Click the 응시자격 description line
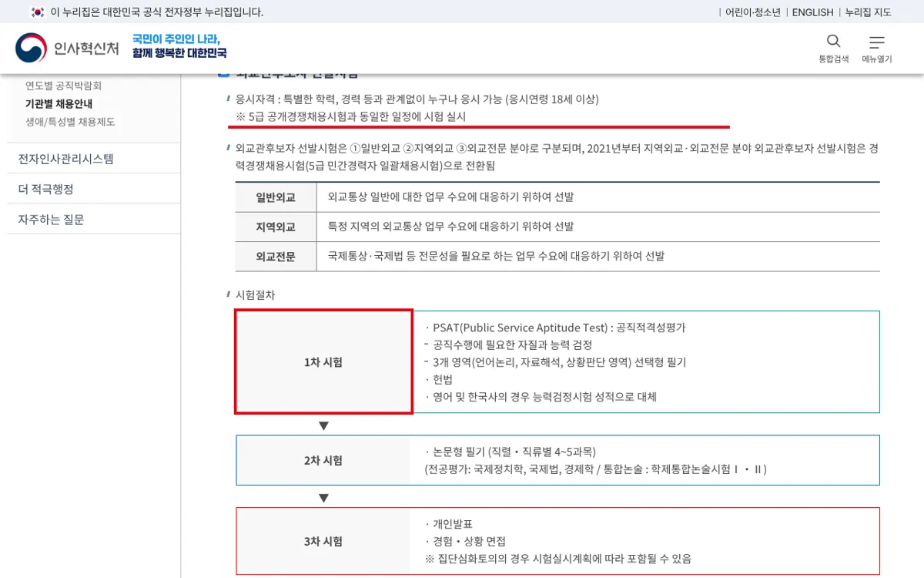The width and height of the screenshot is (924, 578). (x=417, y=99)
